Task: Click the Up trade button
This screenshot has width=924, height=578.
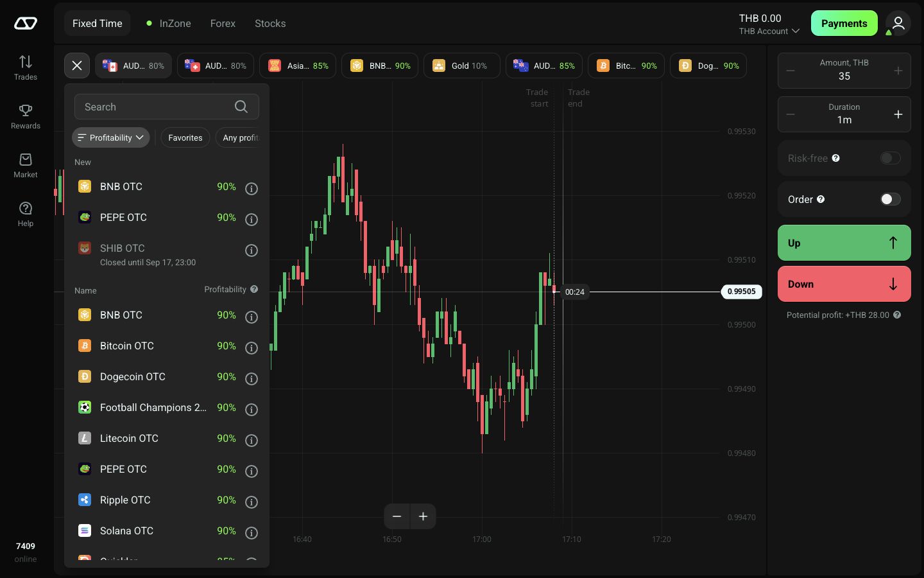Action: click(844, 243)
